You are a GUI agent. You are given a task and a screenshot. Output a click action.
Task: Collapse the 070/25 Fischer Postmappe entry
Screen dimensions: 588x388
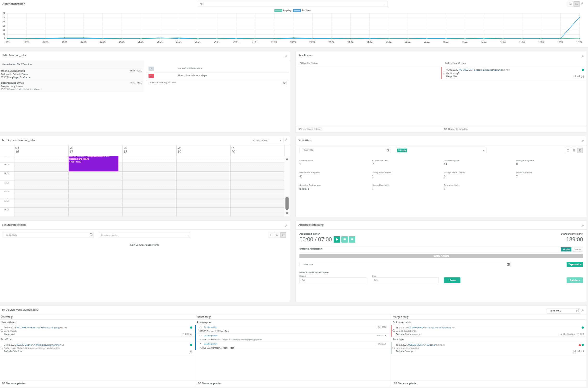point(200,327)
